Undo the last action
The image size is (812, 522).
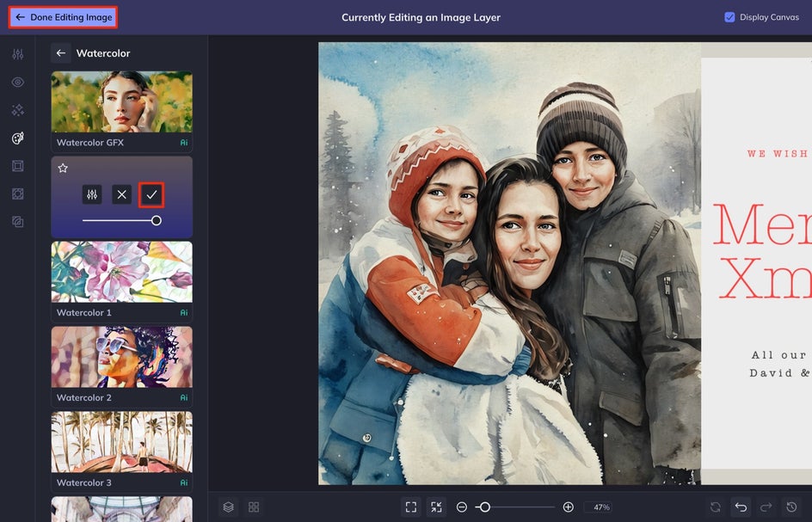point(741,507)
